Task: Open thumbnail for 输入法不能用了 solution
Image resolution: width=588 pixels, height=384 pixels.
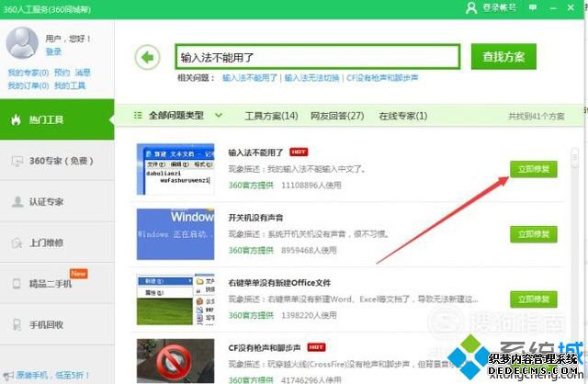Action: click(x=175, y=169)
